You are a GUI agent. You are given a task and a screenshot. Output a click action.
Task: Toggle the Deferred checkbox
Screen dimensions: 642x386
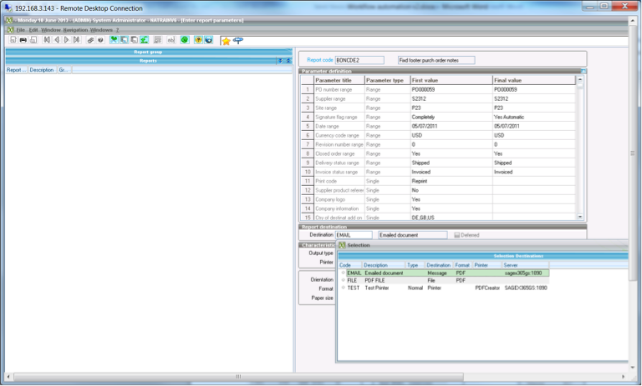click(x=457, y=235)
